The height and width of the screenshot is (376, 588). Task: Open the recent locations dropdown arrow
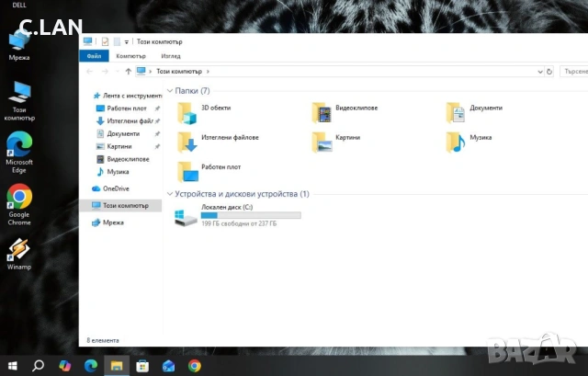[117, 72]
